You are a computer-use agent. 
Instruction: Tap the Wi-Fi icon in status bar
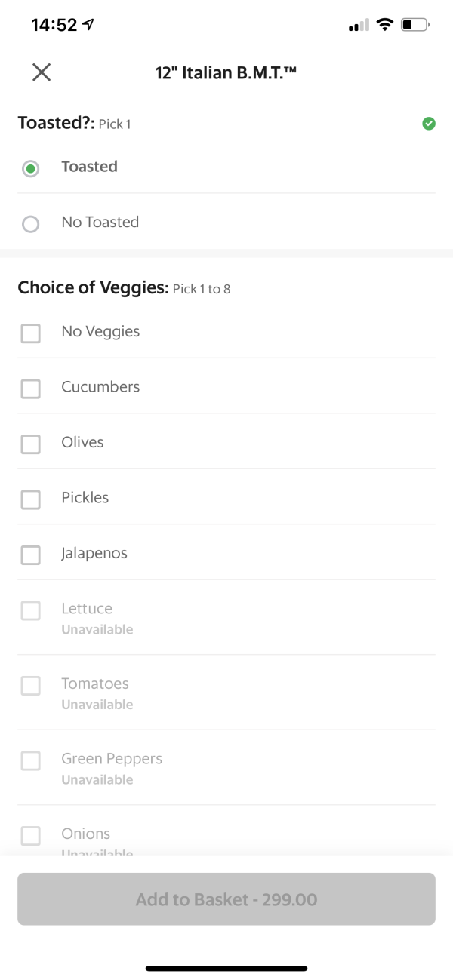(x=385, y=25)
